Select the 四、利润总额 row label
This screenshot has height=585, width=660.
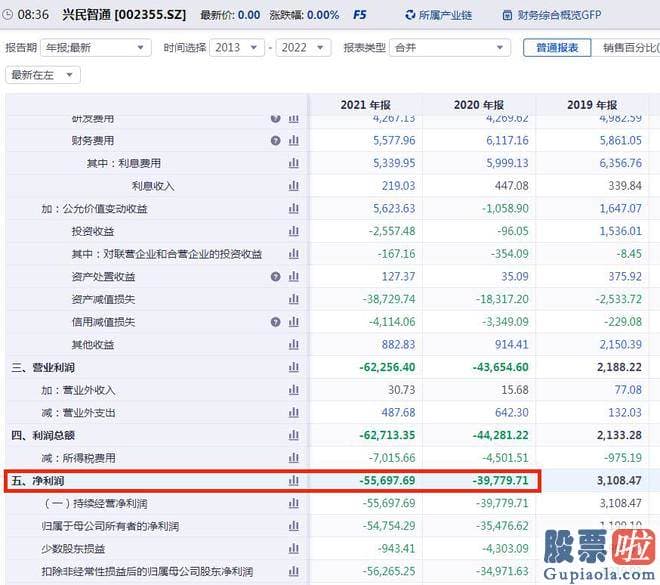[43, 436]
